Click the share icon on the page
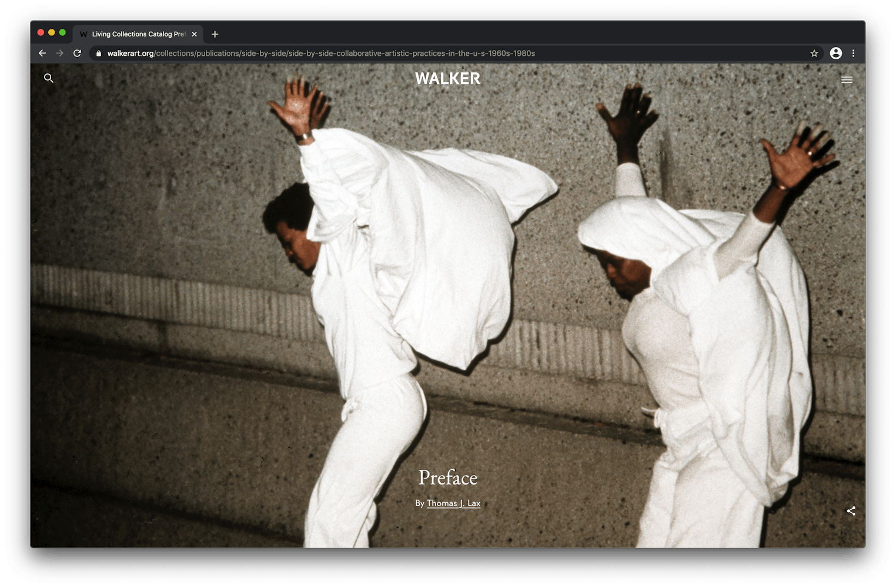The width and height of the screenshot is (896, 588). pos(851,511)
